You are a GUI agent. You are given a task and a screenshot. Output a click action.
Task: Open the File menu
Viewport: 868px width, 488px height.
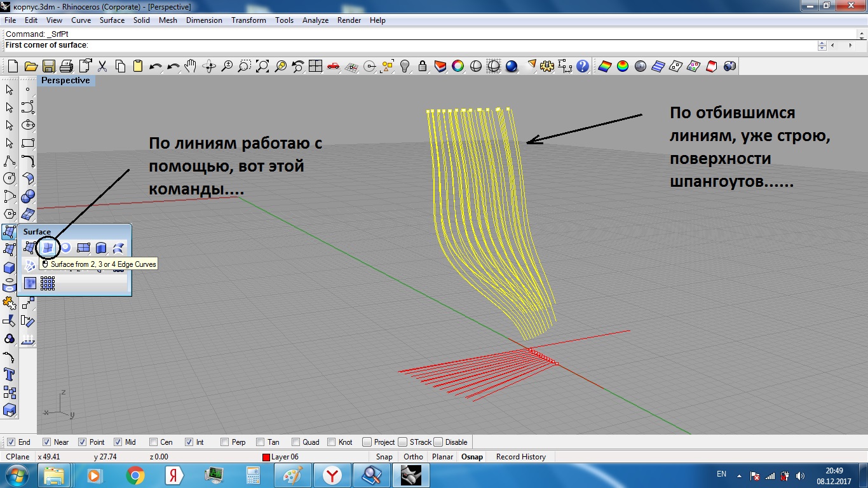[10, 20]
